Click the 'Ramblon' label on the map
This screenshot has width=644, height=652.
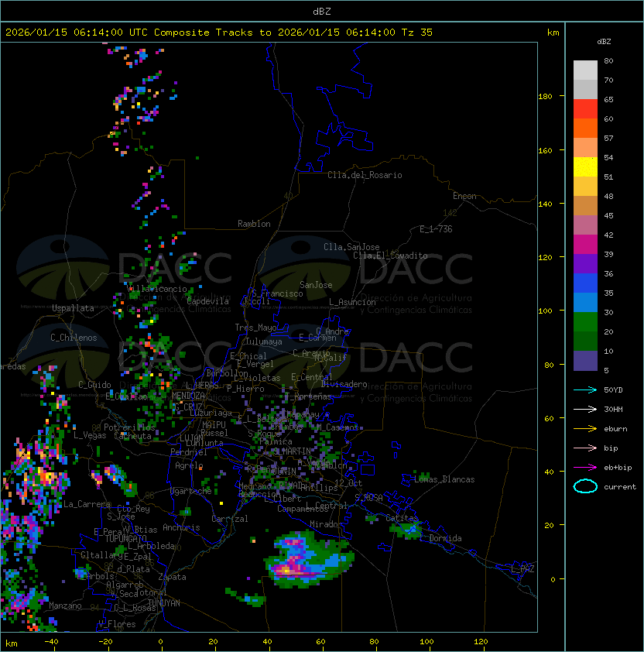click(x=254, y=224)
